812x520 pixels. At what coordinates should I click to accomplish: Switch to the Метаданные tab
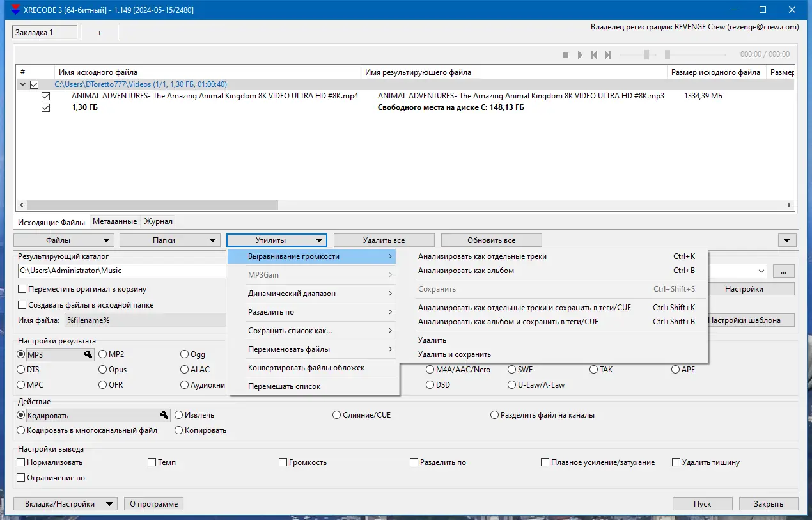point(114,221)
